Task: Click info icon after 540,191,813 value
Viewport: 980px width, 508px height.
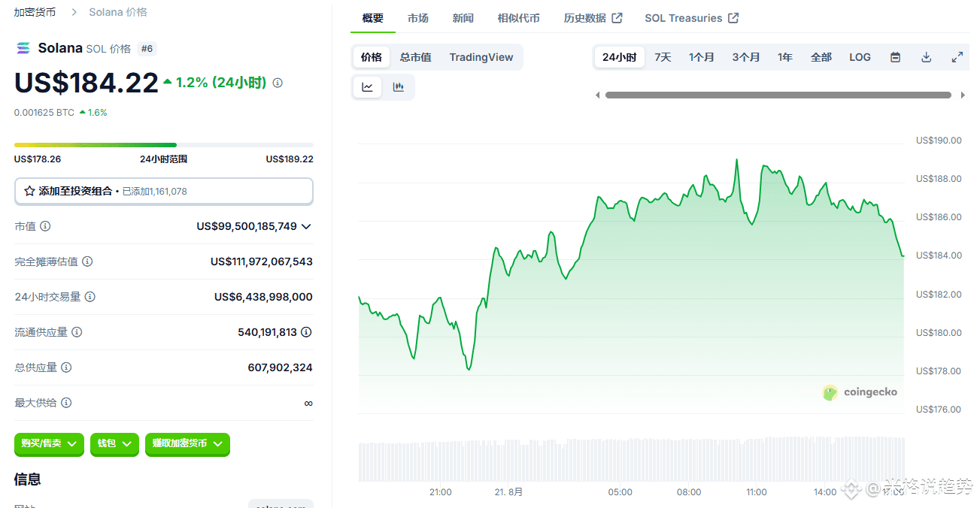Action: [306, 332]
